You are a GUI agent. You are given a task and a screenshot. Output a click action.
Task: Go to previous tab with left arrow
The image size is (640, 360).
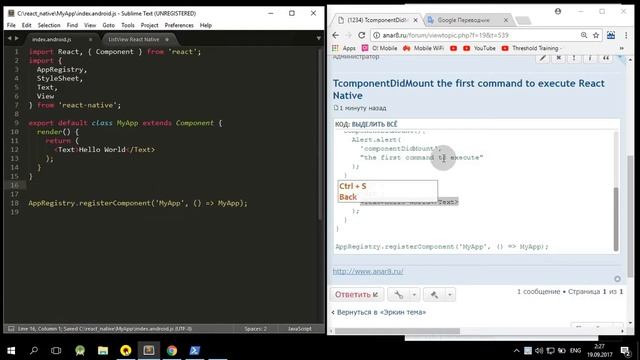pos(9,38)
